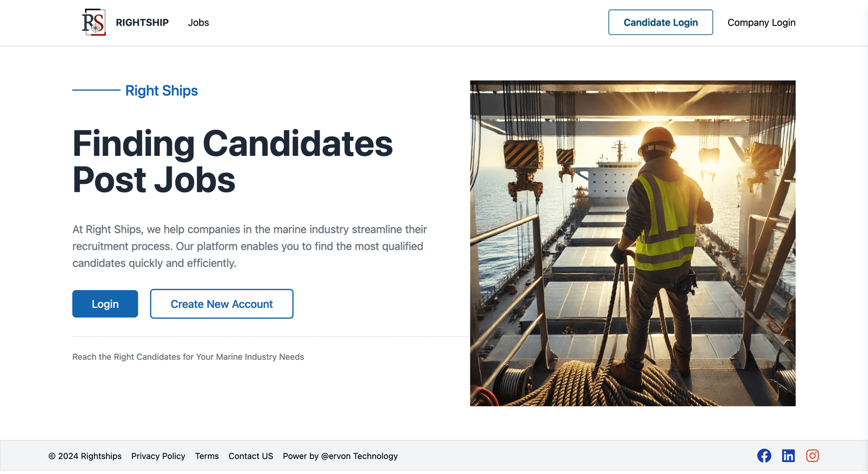Open the Privacy Policy link

coord(158,456)
